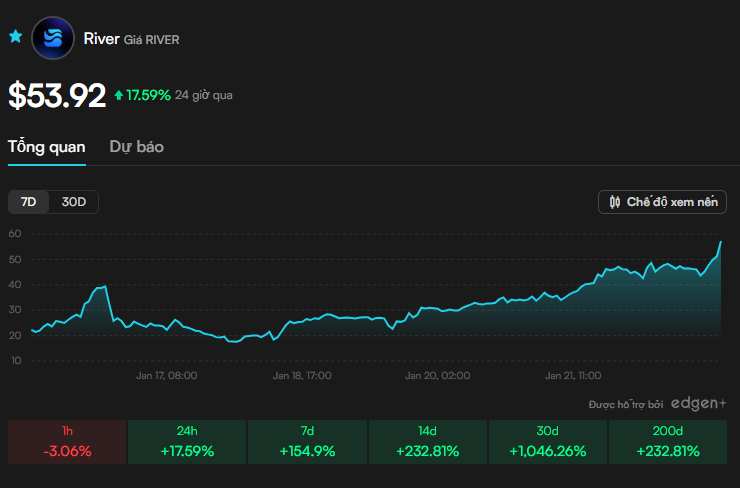Click the 17.59% 24-hour change text
The image size is (740, 490).
[x=148, y=95]
